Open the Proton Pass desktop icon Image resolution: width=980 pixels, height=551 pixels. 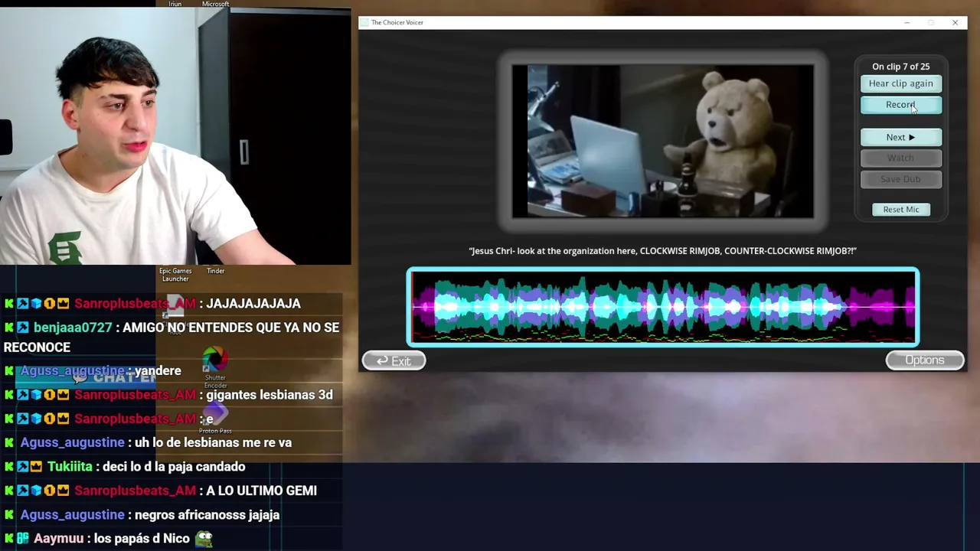pos(215,419)
